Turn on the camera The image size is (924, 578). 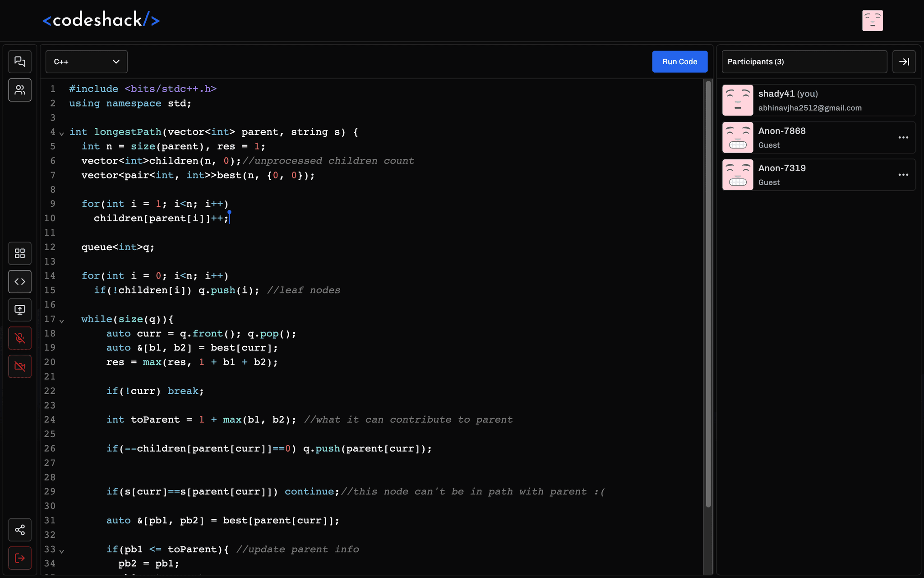pyautogui.click(x=20, y=366)
